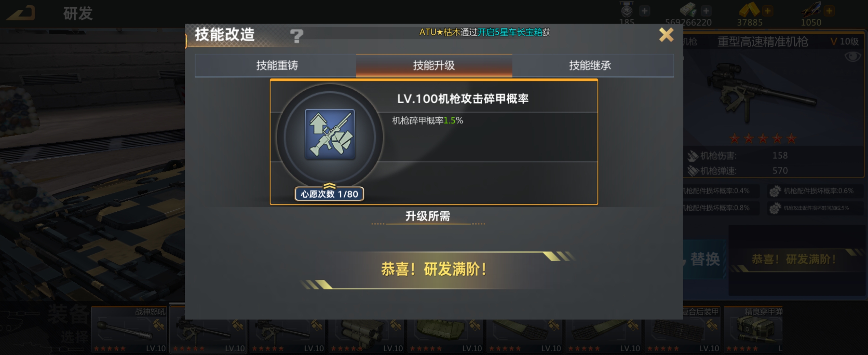
Task: Click the 机枪配件损坏概率:0.6% skill gear icon
Action: point(774,191)
